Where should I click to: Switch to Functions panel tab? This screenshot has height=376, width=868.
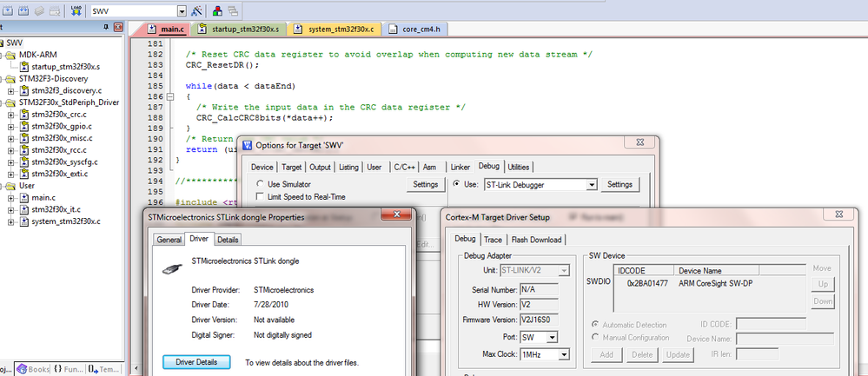67,369
